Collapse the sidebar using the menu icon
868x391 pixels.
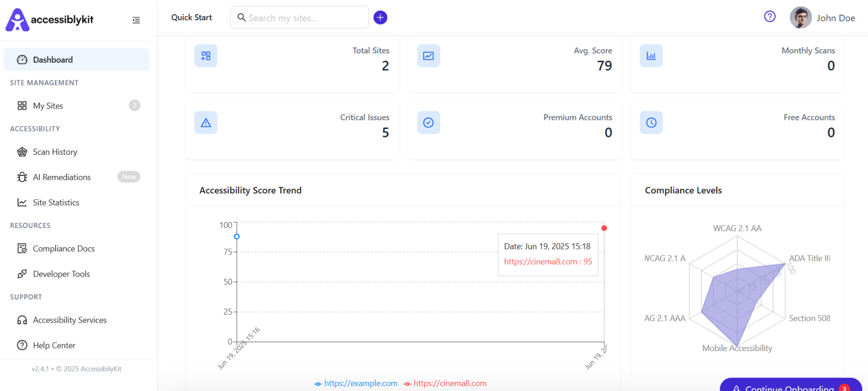click(136, 20)
